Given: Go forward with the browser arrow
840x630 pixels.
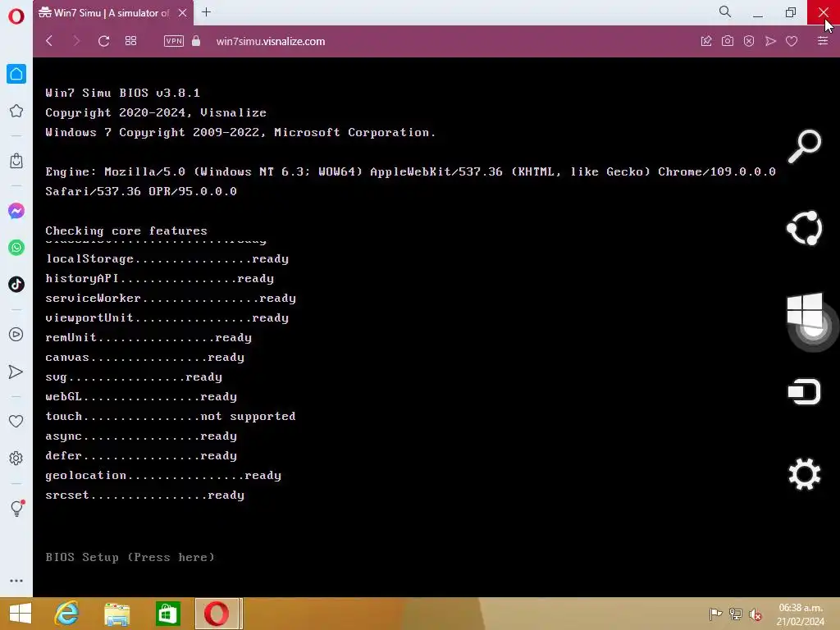Looking at the screenshot, I should (76, 41).
